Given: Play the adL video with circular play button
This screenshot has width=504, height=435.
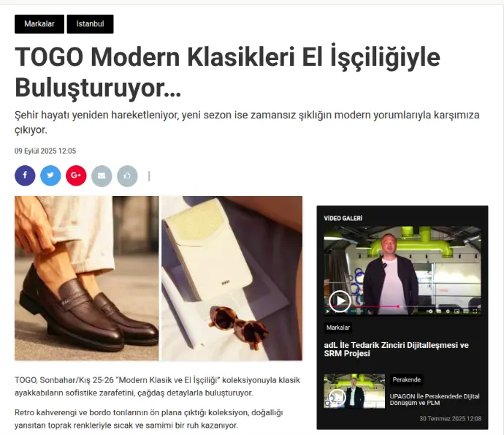Looking at the screenshot, I should click(x=340, y=301).
